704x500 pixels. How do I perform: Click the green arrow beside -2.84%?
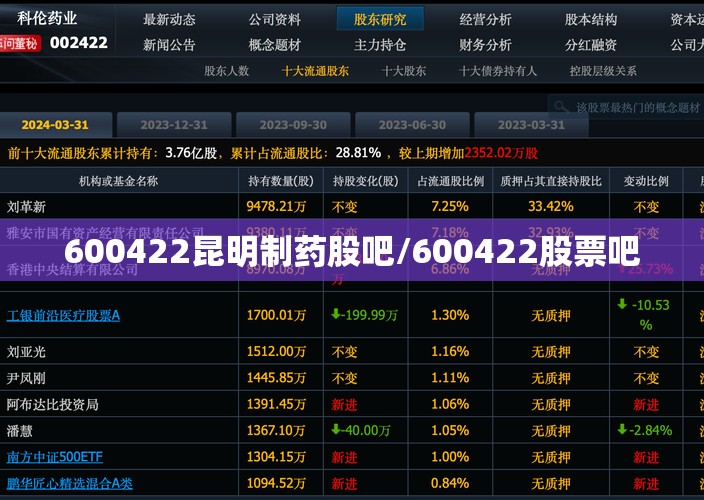pos(622,429)
